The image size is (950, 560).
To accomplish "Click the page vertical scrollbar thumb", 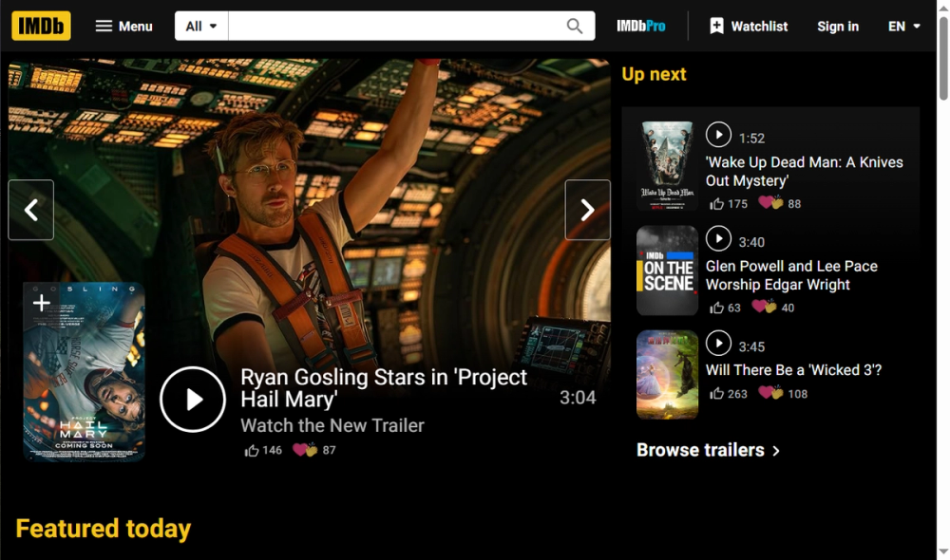I will pos(943,58).
